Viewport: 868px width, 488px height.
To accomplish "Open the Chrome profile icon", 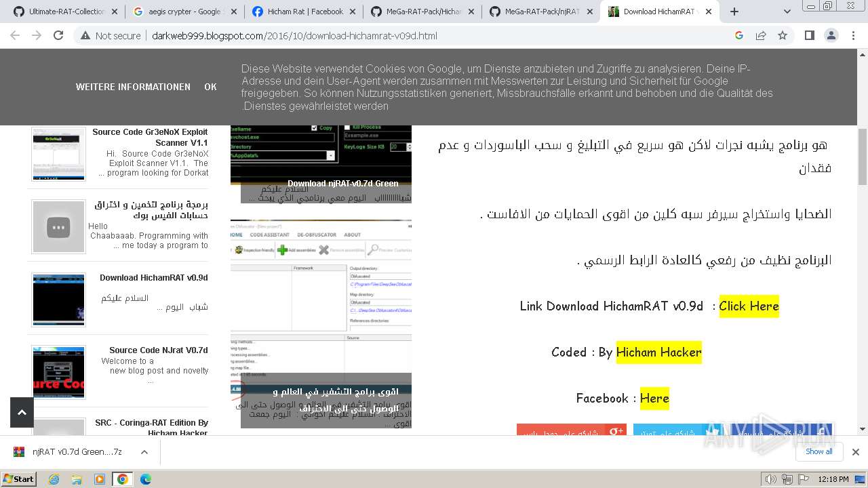I will pyautogui.click(x=831, y=35).
